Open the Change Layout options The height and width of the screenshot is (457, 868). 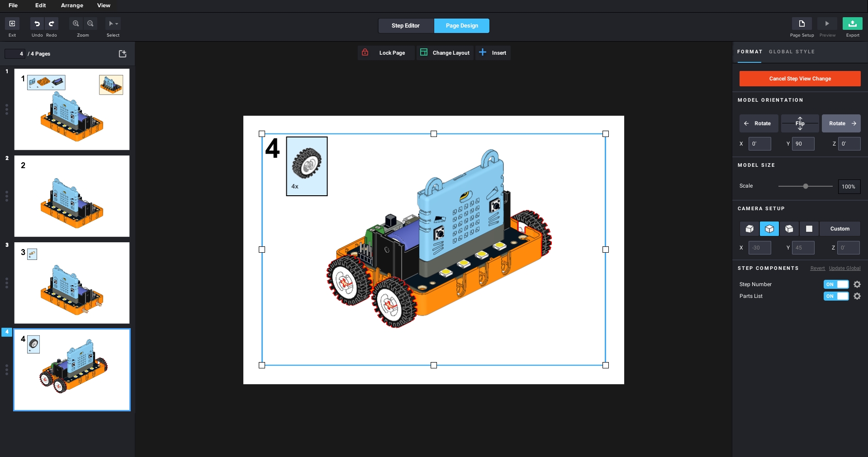click(x=445, y=53)
